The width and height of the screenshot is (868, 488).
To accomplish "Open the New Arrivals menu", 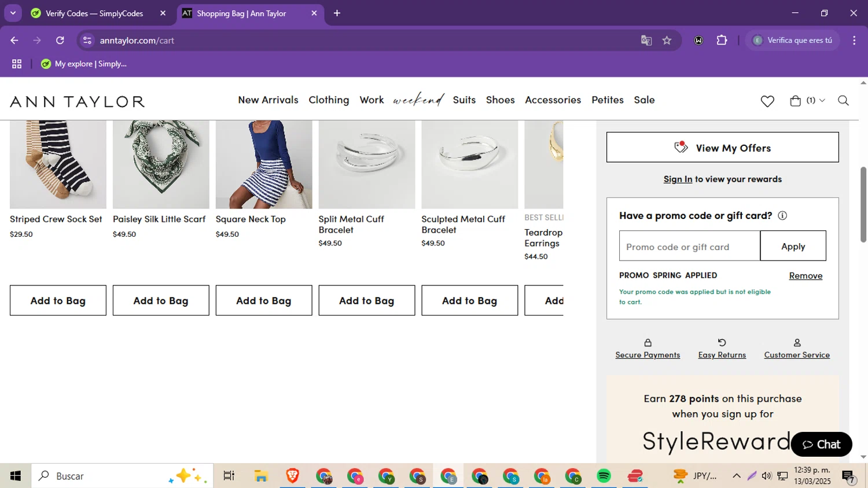I will click(x=268, y=100).
